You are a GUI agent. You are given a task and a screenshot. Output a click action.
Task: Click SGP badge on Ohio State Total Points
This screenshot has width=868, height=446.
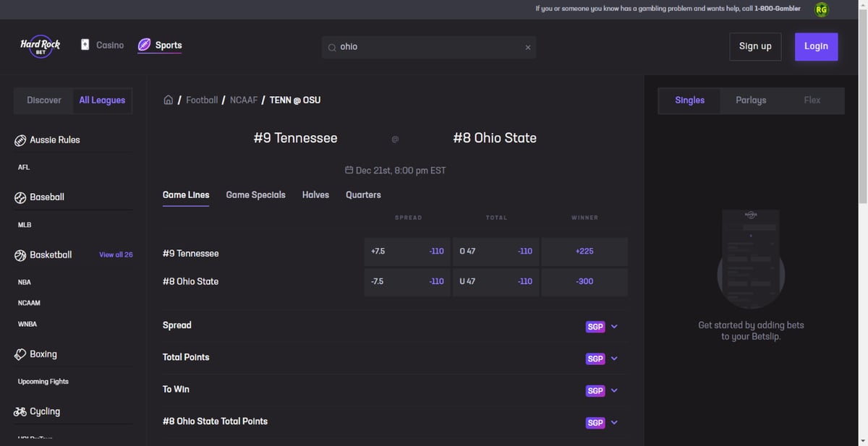tap(595, 423)
